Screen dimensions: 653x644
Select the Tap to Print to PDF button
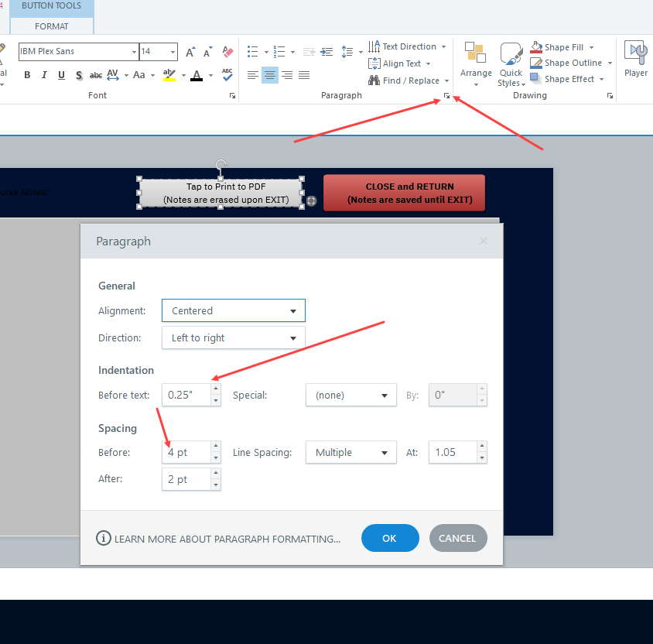[221, 194]
